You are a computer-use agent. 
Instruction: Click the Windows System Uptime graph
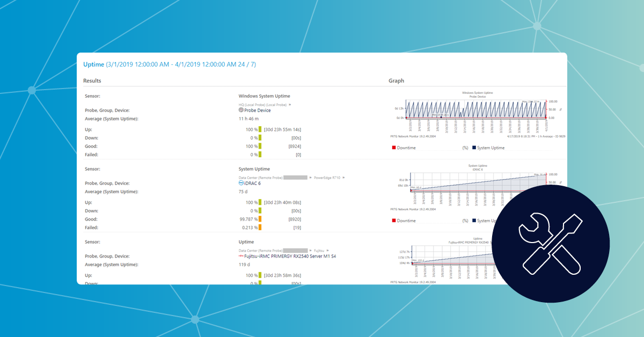pyautogui.click(x=475, y=109)
